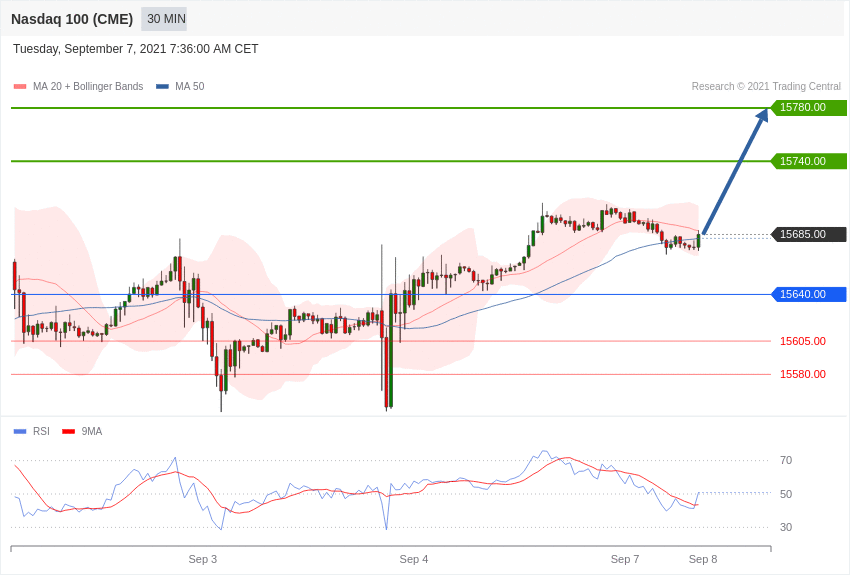
Task: Select the MA 50 legend label
Action: pos(190,86)
